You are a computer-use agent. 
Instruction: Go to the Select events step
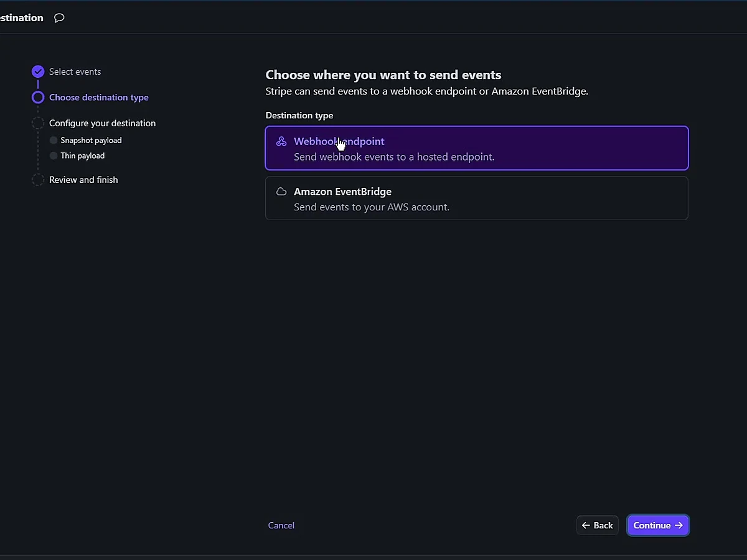click(75, 72)
